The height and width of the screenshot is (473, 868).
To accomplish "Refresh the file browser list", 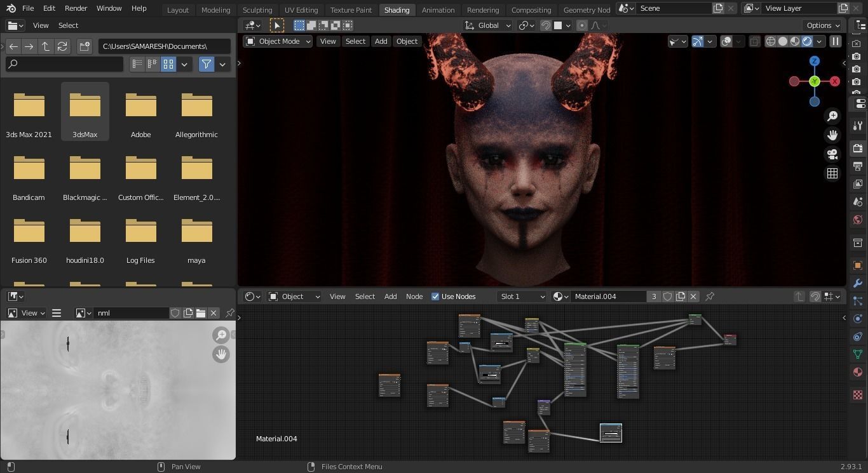I will pyautogui.click(x=62, y=46).
